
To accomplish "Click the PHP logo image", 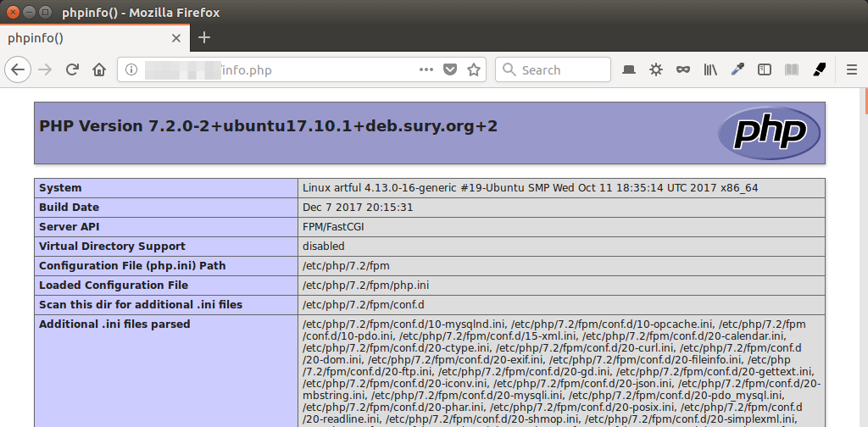I will pos(768,133).
